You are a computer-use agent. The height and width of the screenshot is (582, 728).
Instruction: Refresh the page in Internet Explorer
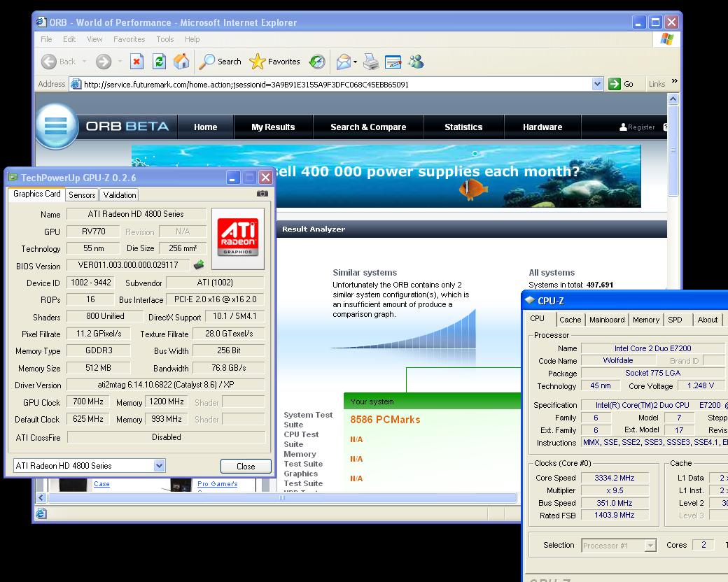pyautogui.click(x=160, y=62)
